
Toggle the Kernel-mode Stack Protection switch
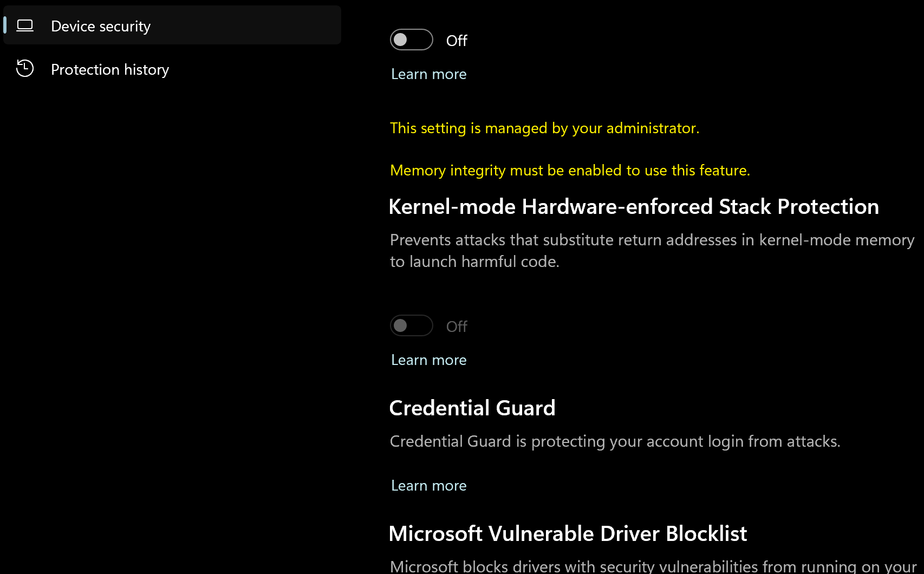click(x=411, y=325)
